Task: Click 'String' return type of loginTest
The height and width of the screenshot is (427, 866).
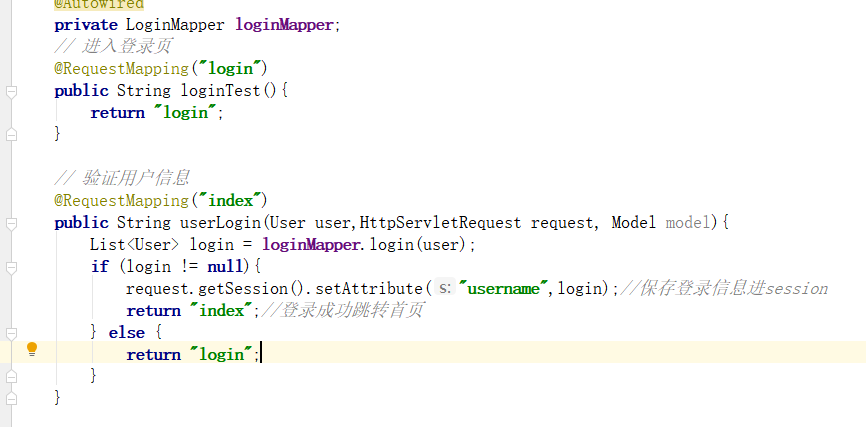Action: (144, 91)
